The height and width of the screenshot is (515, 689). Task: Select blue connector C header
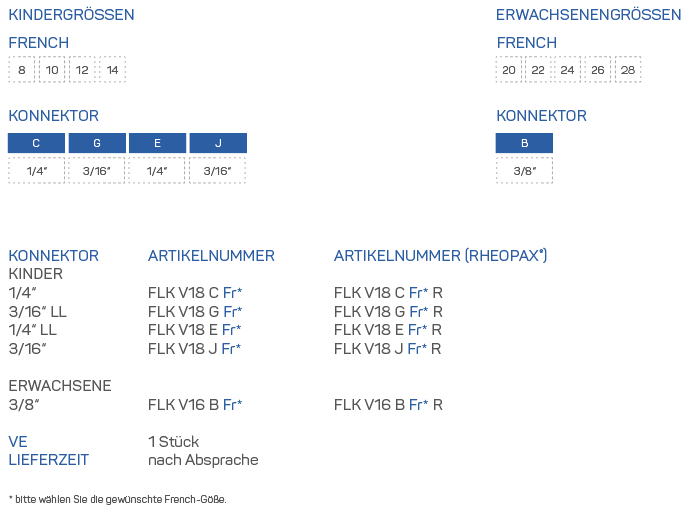[x=36, y=143]
